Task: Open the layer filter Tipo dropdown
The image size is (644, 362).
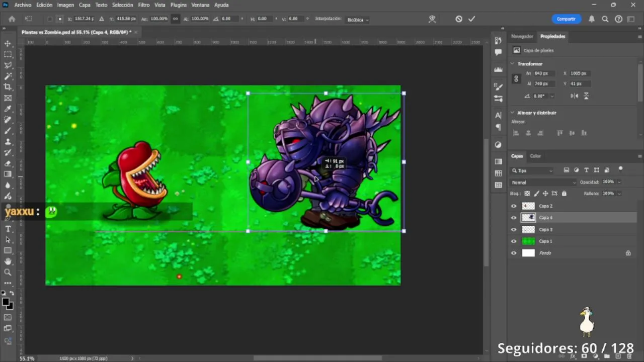Action: [532, 170]
